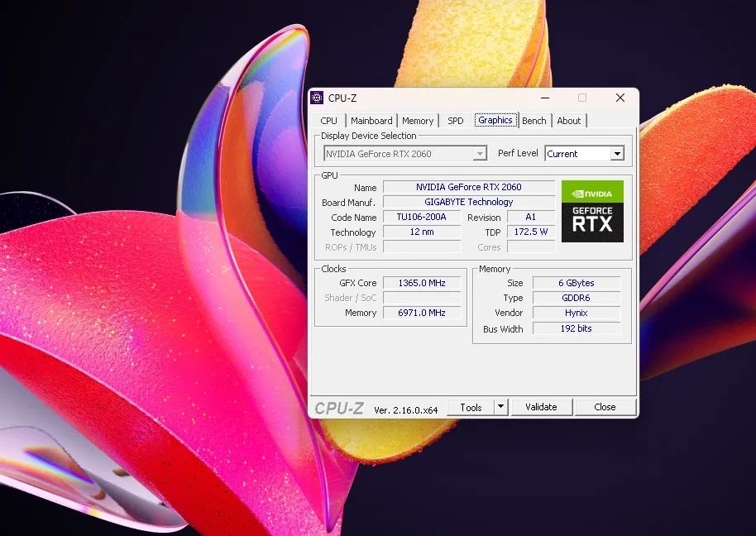
Task: Click the TU106-200A code name value
Action: [x=421, y=217]
